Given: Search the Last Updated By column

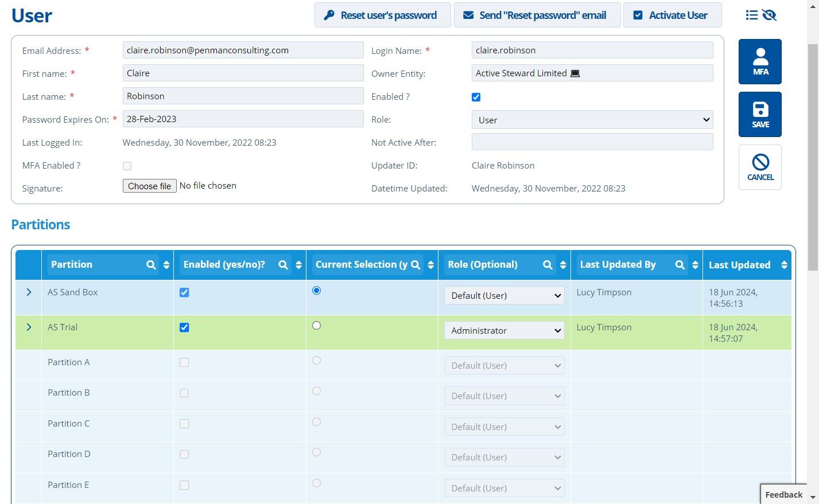Looking at the screenshot, I should [x=680, y=265].
